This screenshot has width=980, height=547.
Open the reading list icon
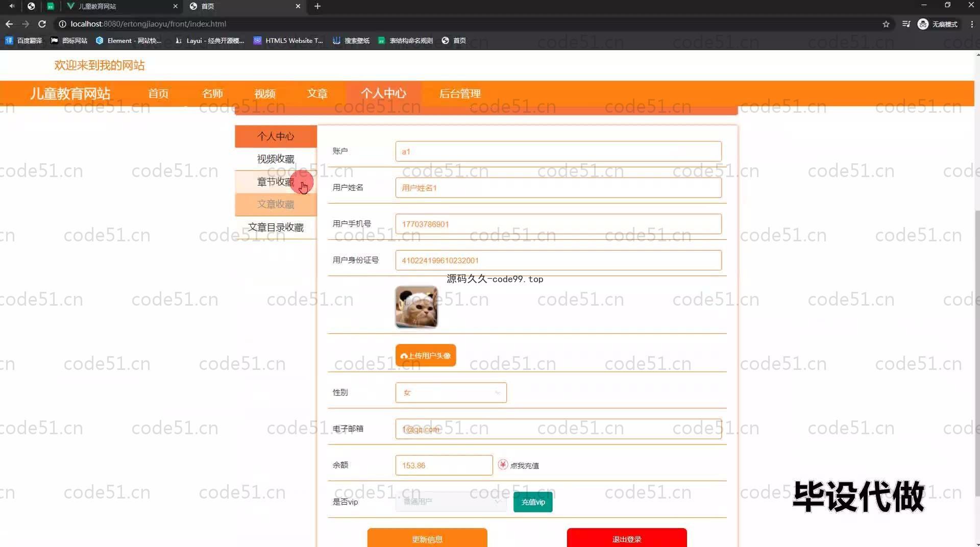906,24
